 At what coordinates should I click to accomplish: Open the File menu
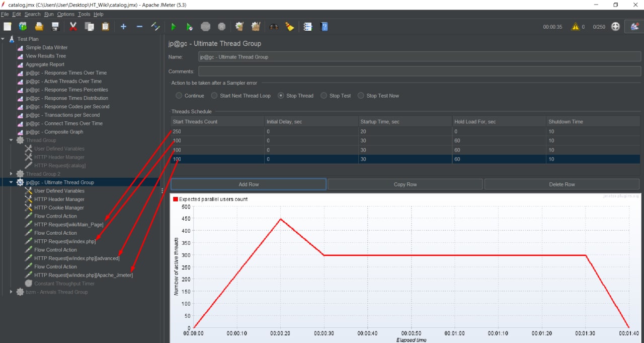[x=5, y=14]
